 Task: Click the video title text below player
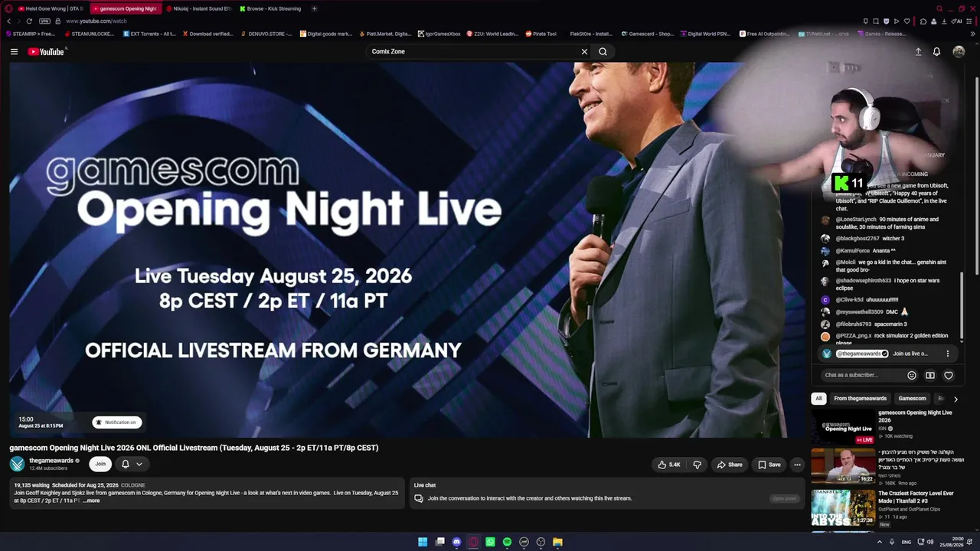[194, 448]
